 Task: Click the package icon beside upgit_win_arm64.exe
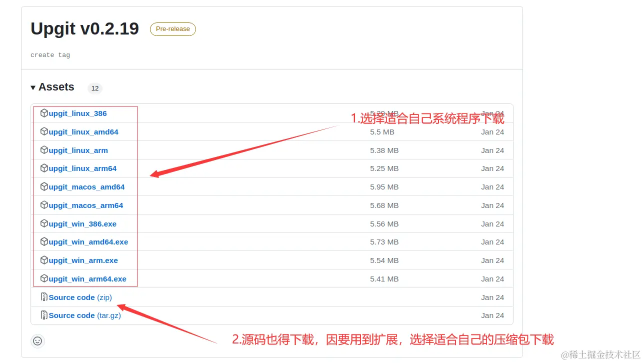tap(44, 278)
